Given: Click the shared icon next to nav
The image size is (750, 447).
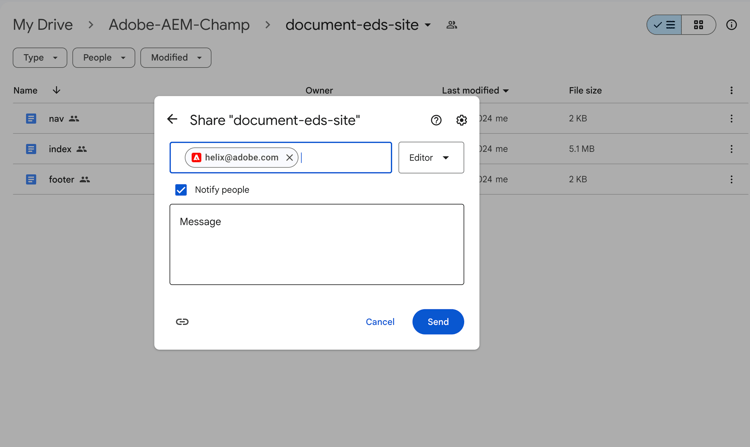Looking at the screenshot, I should click(74, 119).
